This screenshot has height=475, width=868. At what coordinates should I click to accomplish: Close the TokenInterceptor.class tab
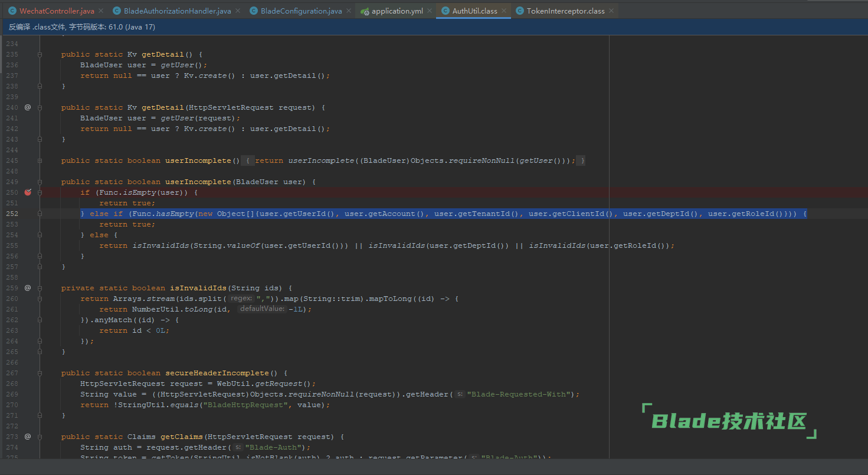coord(611,11)
